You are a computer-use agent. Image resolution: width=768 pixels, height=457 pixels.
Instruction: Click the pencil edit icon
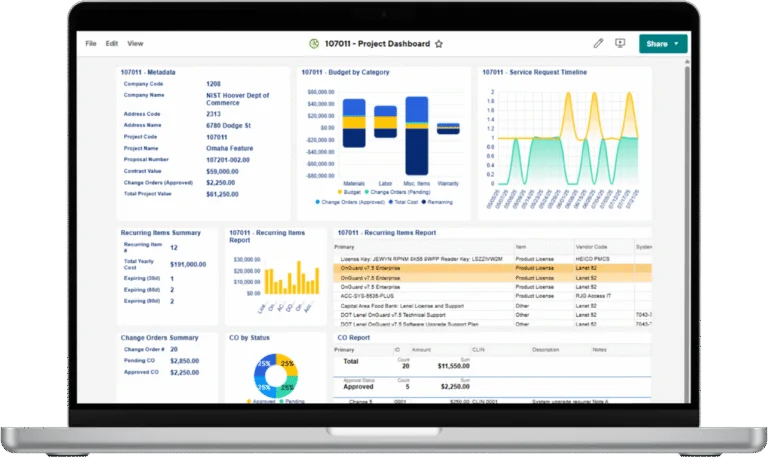pos(598,43)
